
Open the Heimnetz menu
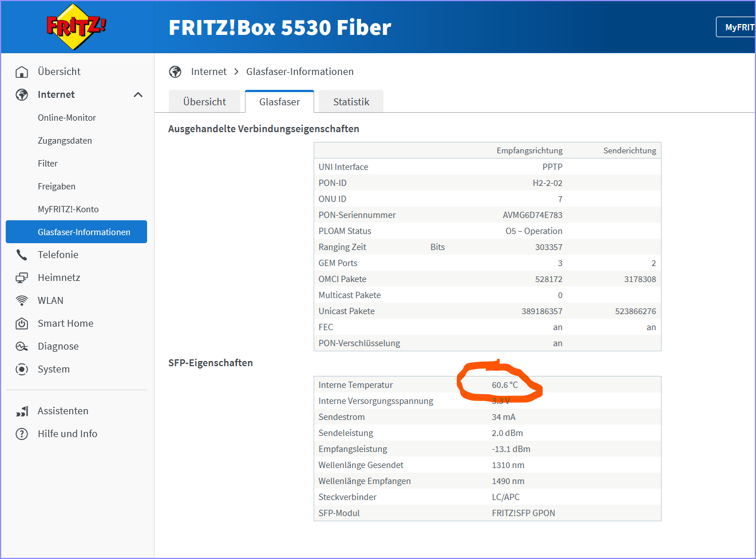59,277
